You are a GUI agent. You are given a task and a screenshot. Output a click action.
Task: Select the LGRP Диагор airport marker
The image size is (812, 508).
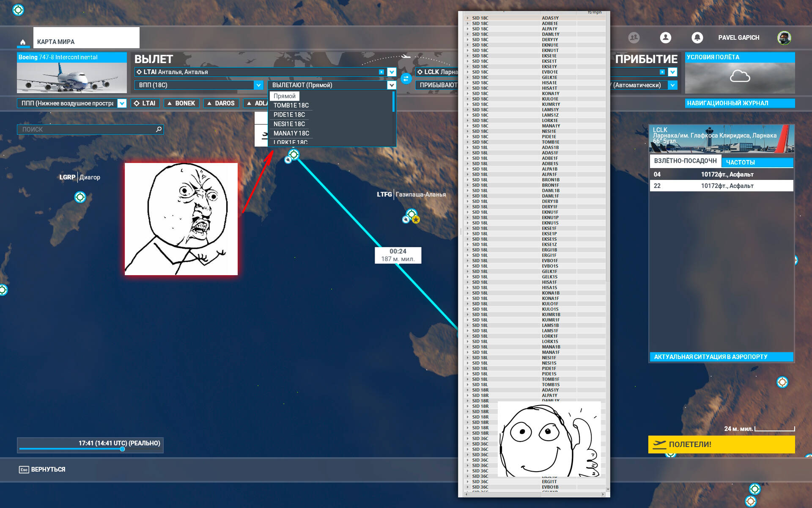click(80, 197)
